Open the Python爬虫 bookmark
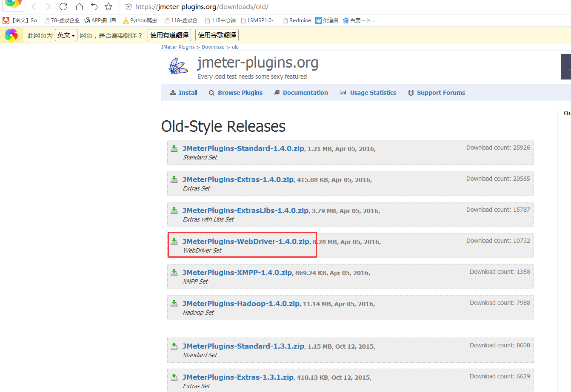This screenshot has height=392, width=571. click(140, 20)
